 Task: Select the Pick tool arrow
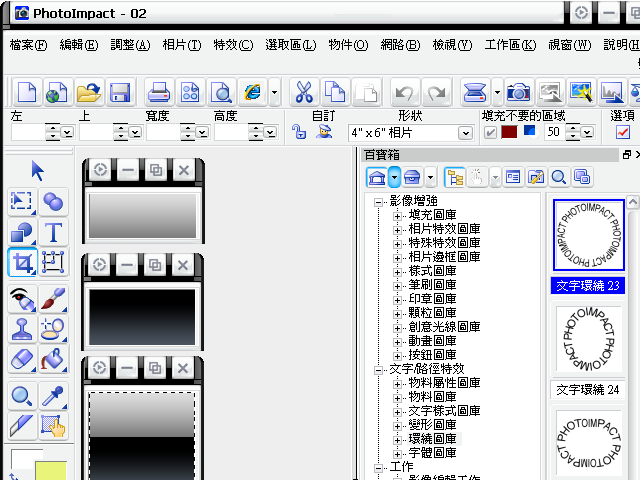[37, 171]
